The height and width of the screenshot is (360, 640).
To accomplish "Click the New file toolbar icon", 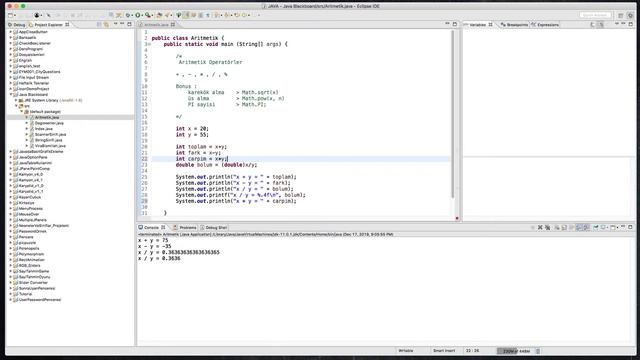I will tap(10, 15).
